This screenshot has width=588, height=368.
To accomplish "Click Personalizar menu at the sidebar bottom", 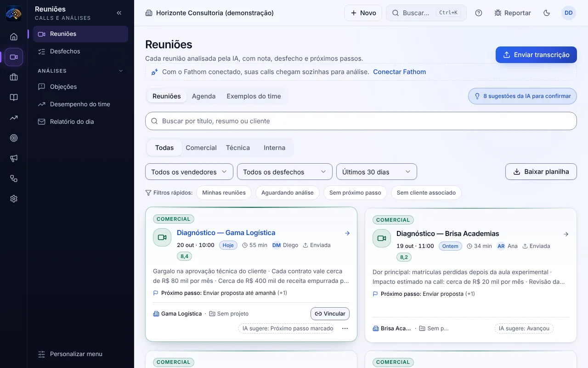I will (x=80, y=354).
